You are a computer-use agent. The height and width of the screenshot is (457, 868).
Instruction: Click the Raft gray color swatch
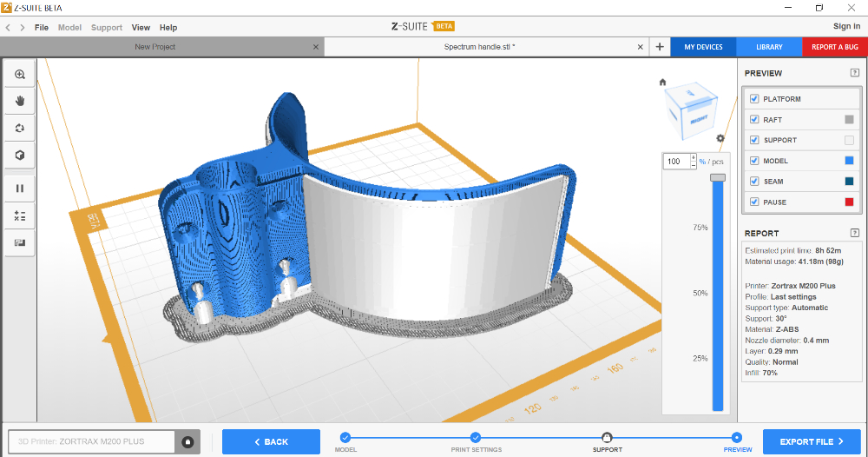849,120
